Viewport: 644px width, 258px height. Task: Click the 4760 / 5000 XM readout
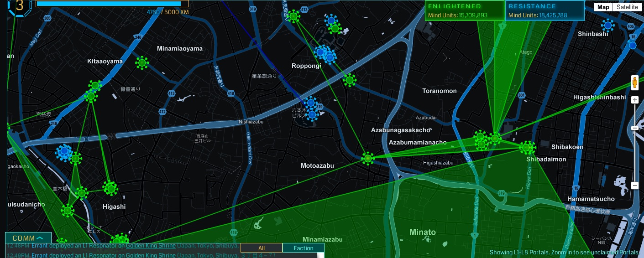[x=168, y=12]
